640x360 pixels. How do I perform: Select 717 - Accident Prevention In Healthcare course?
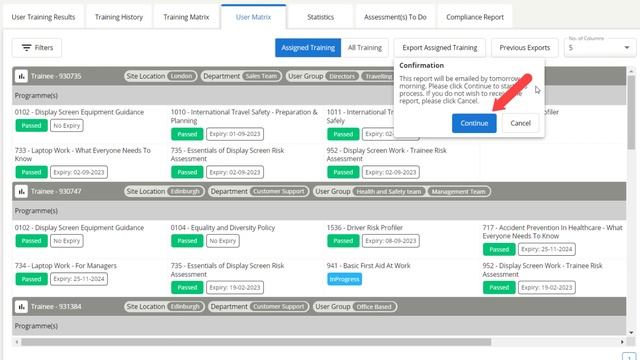pos(552,231)
